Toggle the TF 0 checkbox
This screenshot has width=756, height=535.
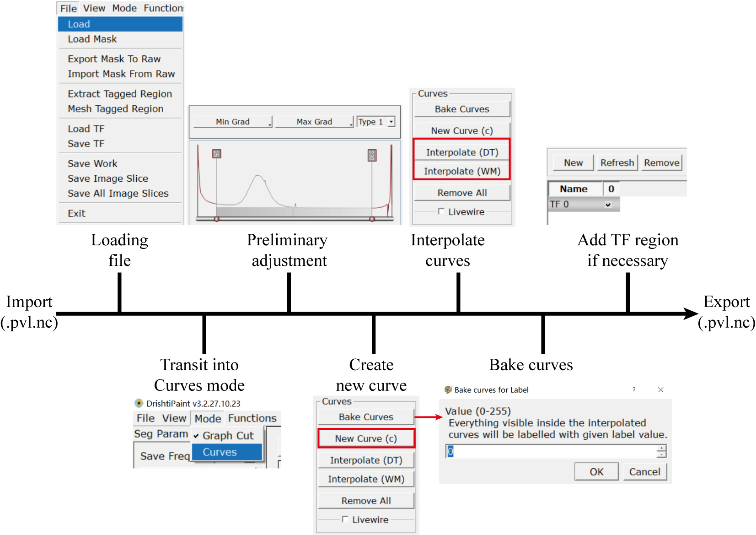[x=608, y=205]
